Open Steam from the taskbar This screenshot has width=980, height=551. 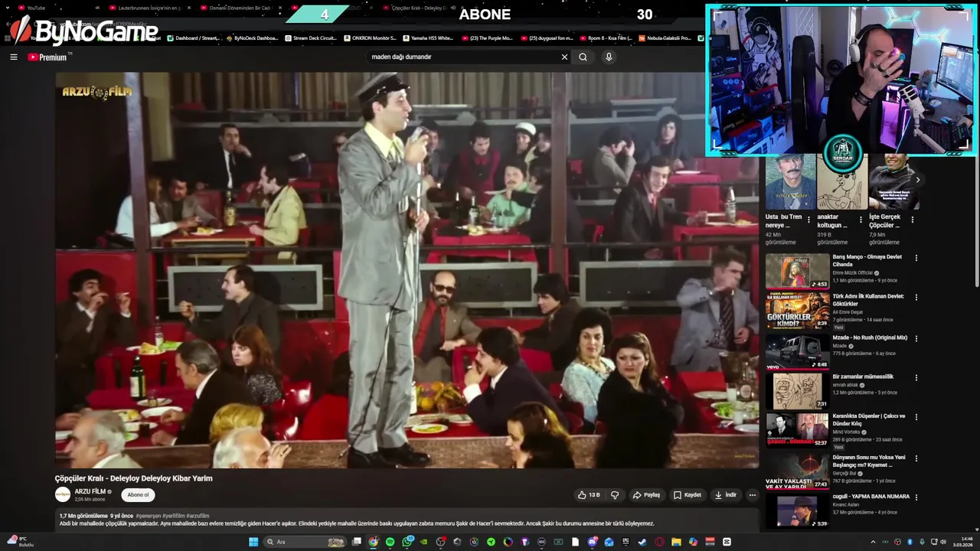[642, 542]
